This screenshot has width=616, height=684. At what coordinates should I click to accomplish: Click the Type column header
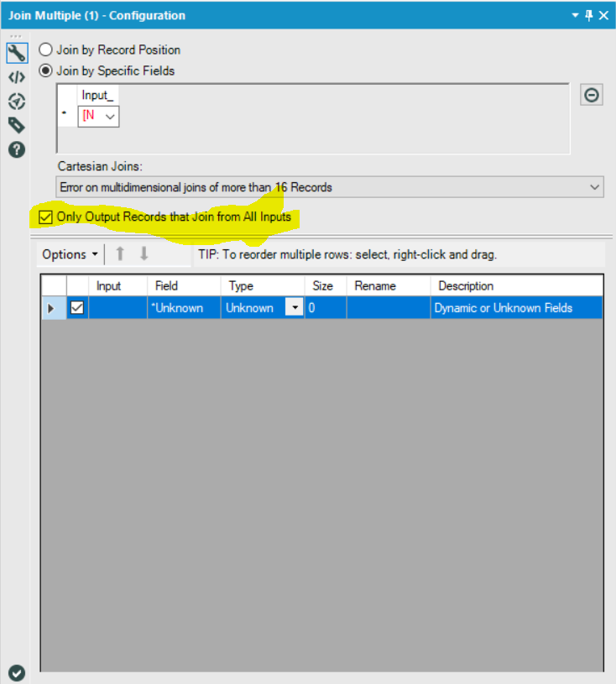tap(263, 285)
